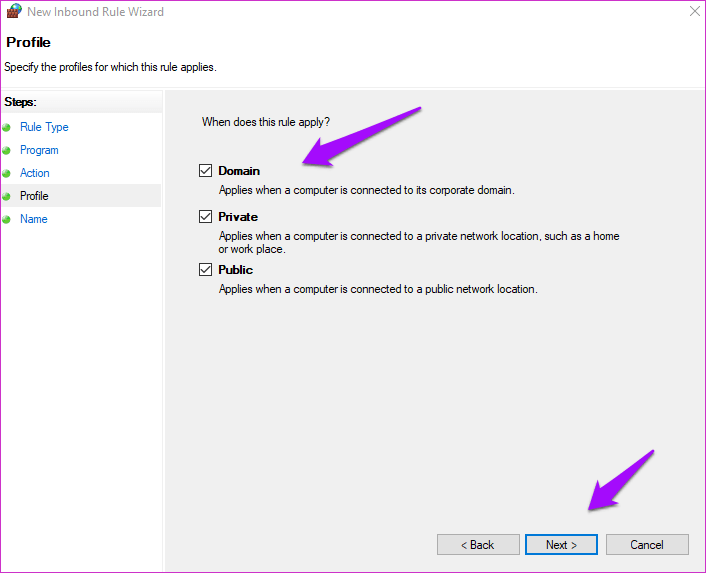Click green bullet beside Action
706x573 pixels.
click(x=6, y=173)
